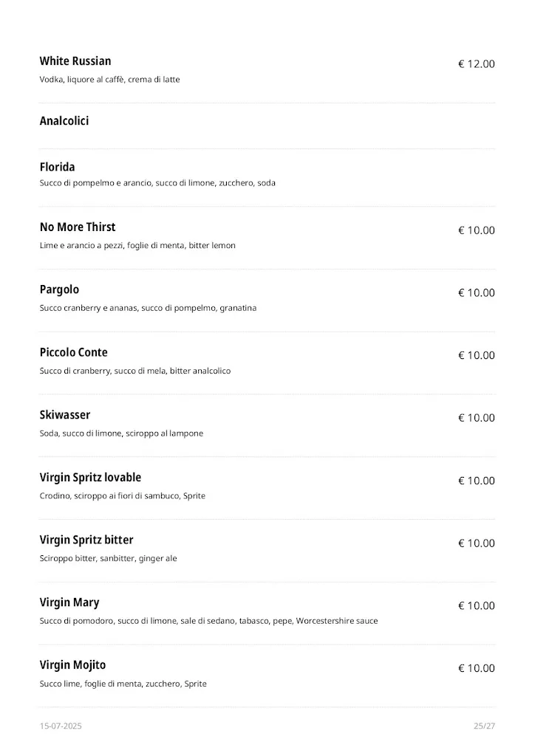Image resolution: width=535 pixels, height=756 pixels.
Task: Click the Florida drink name
Action: 58,168
